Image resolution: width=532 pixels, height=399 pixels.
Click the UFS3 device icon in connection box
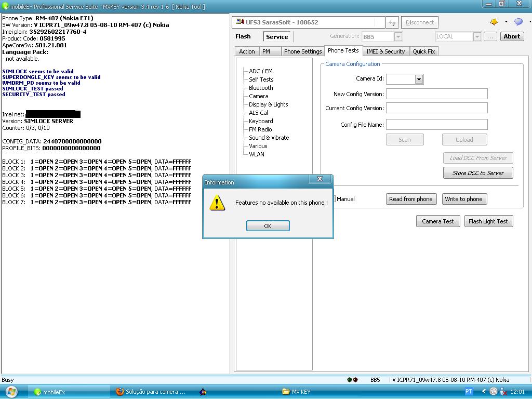point(240,22)
